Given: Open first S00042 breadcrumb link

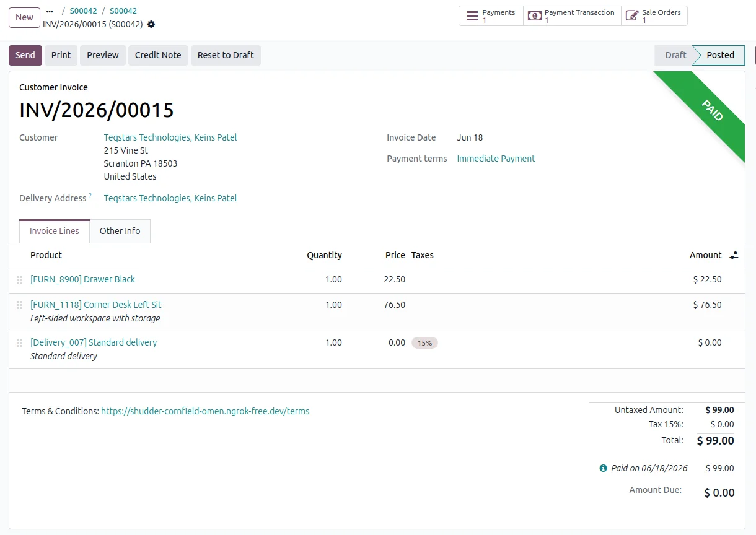Looking at the screenshot, I should coord(83,11).
